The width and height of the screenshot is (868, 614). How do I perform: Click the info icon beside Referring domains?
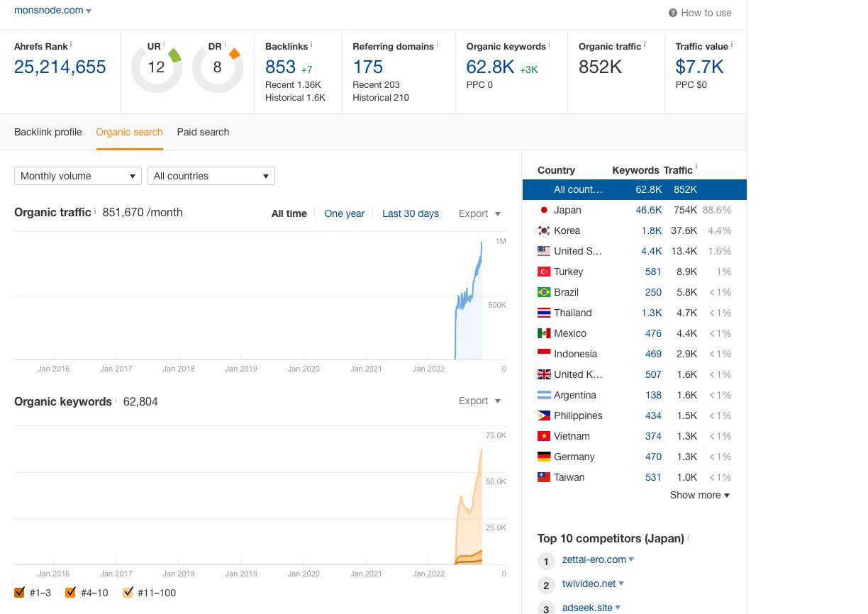coord(438,45)
